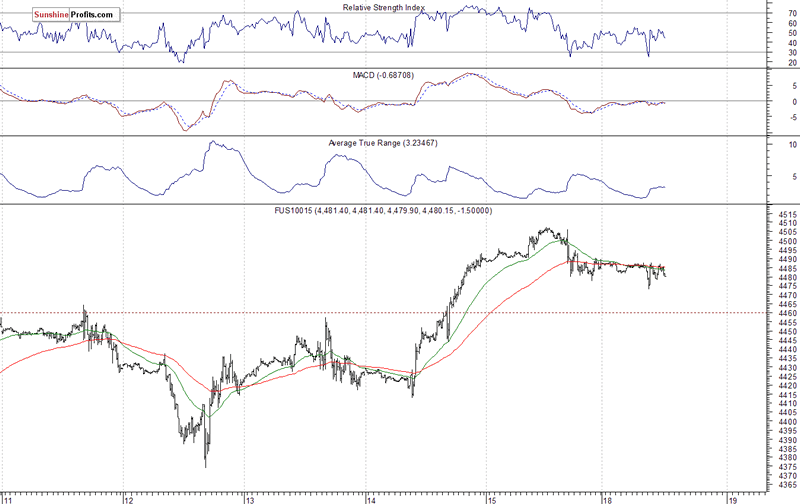800x504 pixels.
Task: Click the 4500 price level on the axis
Action: 788,241
